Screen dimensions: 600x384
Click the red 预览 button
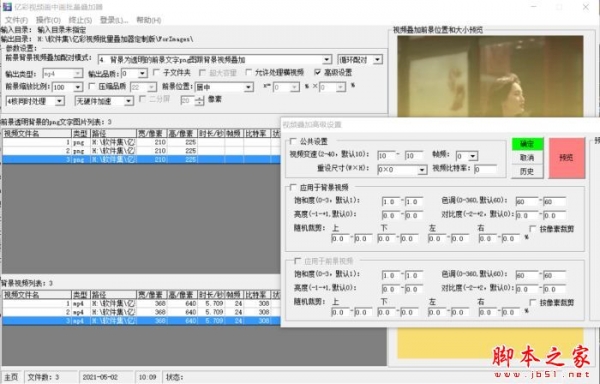(x=567, y=158)
